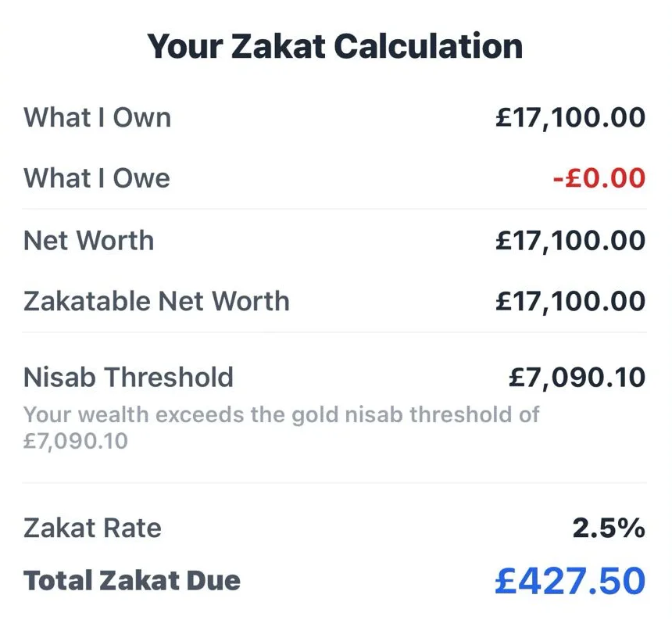
Task: Click the Total Zakat Due label
Action: pos(132,580)
